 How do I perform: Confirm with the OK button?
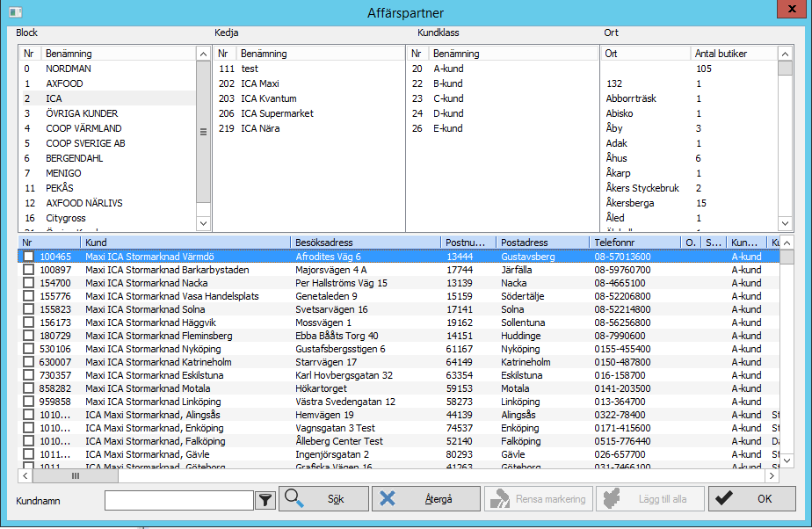752,499
